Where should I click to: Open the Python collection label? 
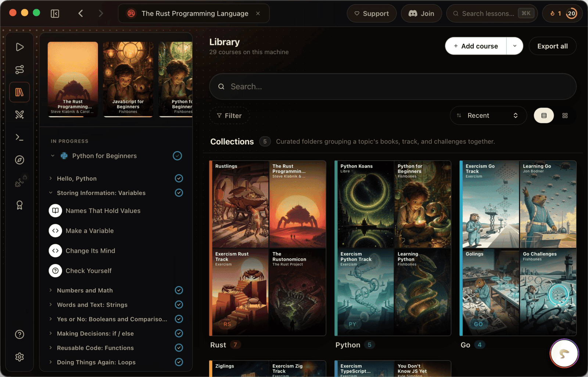(348, 345)
